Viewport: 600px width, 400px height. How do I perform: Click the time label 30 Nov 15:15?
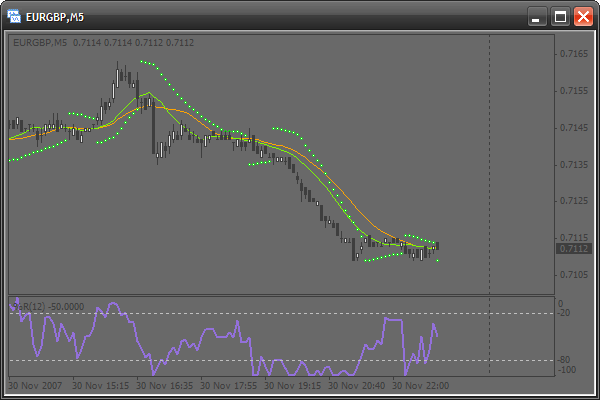(101, 385)
